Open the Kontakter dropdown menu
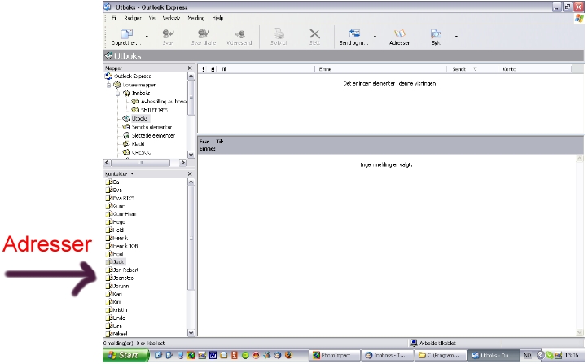The image size is (588, 364). (132, 174)
